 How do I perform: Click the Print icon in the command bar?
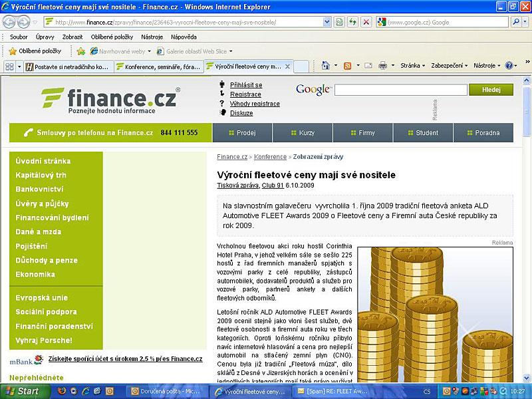click(x=383, y=66)
